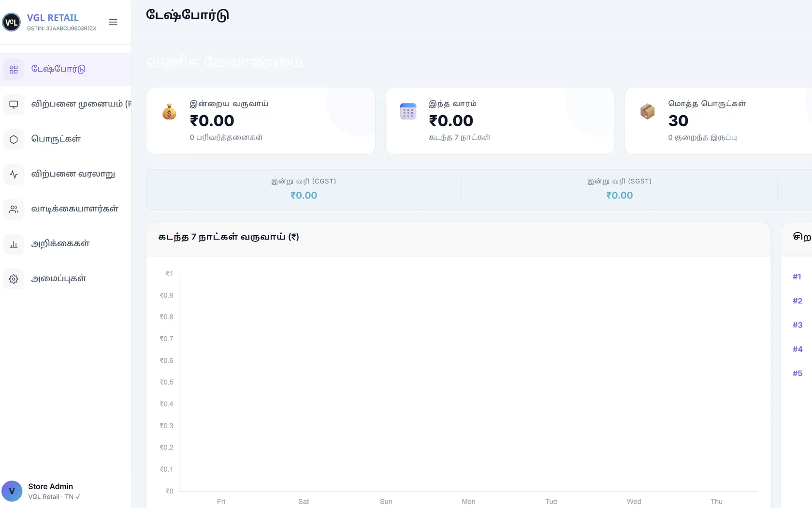Click the Thu label on chart axis
The height and width of the screenshot is (508, 812).
coord(716,502)
